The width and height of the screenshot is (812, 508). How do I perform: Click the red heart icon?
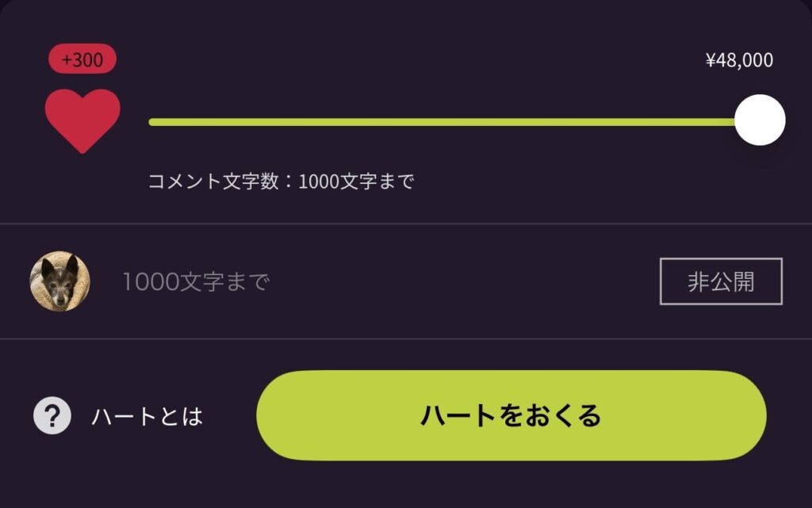pos(82,119)
